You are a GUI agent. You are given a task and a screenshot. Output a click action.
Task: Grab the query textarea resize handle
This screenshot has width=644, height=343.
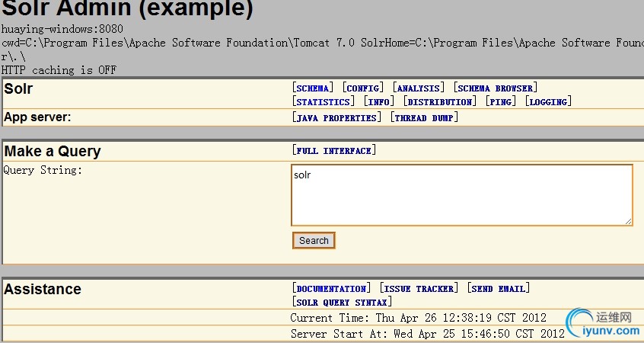(x=628, y=221)
